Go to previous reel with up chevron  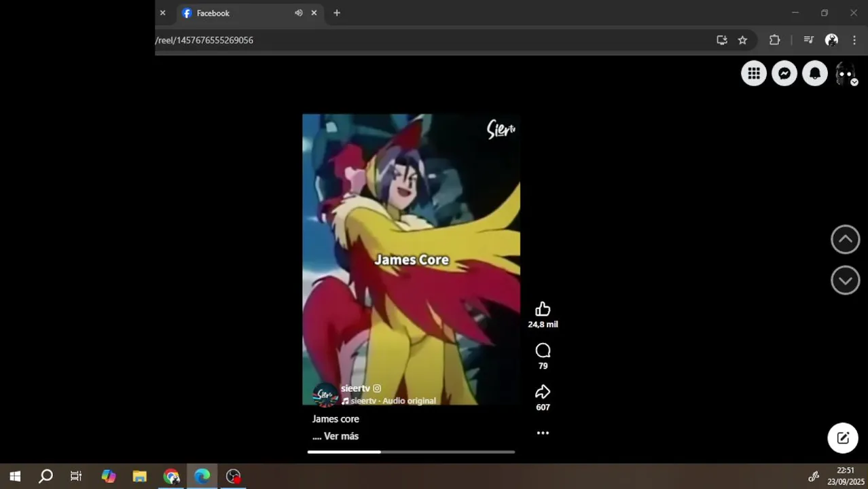pos(845,239)
